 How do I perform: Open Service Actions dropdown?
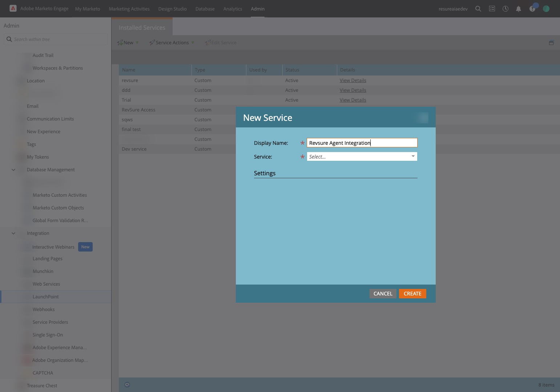[x=172, y=42]
